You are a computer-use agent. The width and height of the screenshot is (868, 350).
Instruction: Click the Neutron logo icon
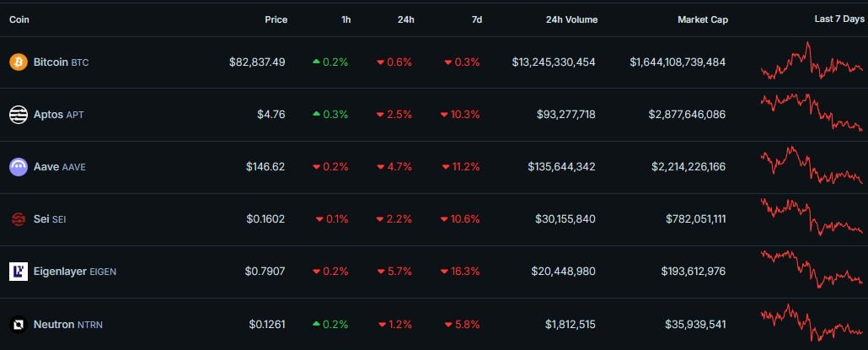tap(18, 324)
